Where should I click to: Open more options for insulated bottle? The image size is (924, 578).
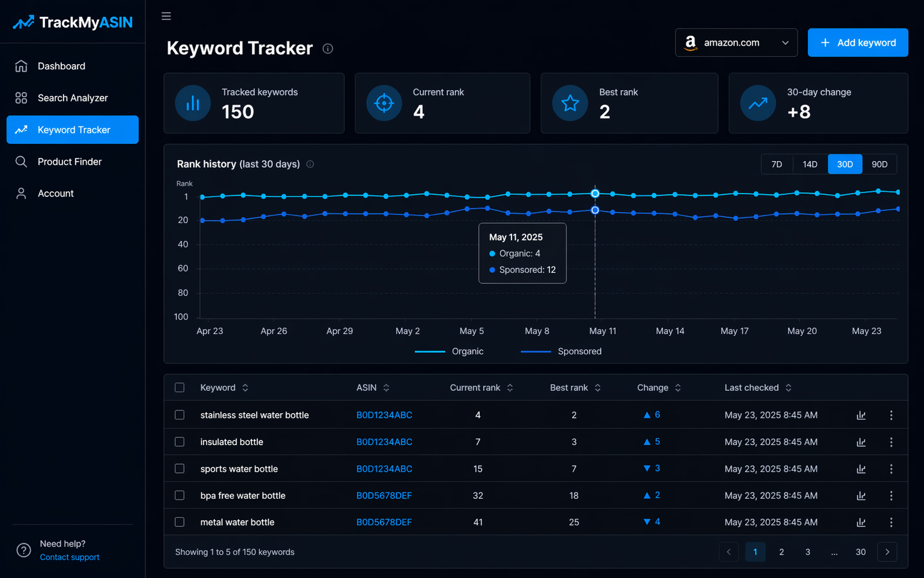coord(891,442)
